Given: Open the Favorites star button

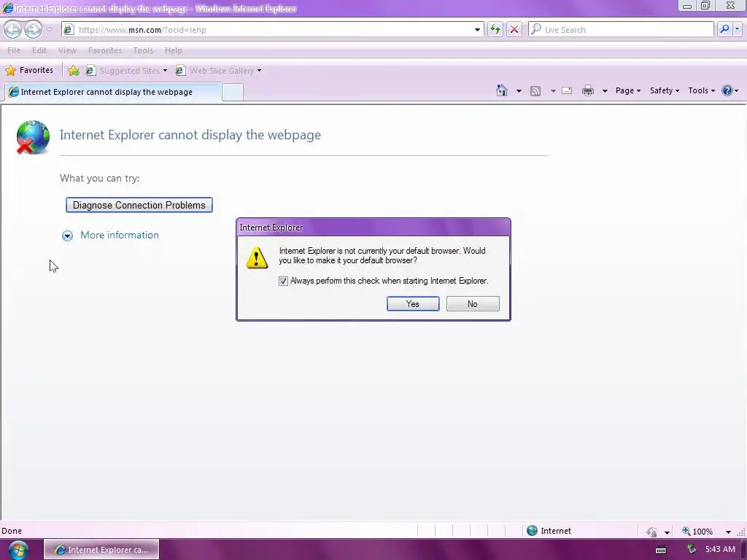Looking at the screenshot, I should [29, 71].
